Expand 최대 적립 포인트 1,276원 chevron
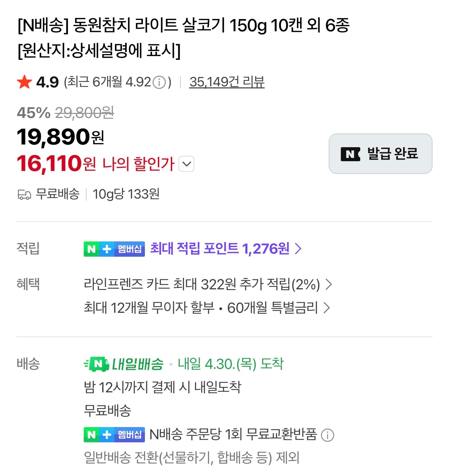 tap(298, 249)
